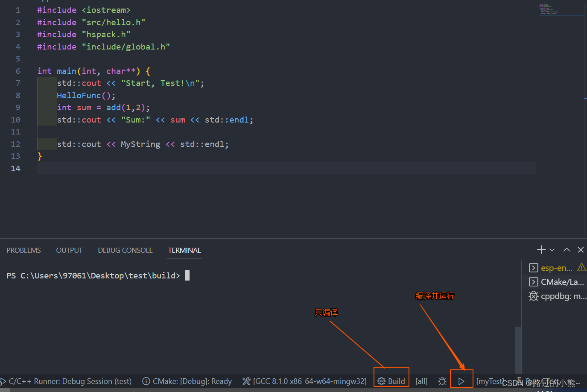587x392 pixels.
Task: Close the terminal panel
Action: pyautogui.click(x=581, y=250)
